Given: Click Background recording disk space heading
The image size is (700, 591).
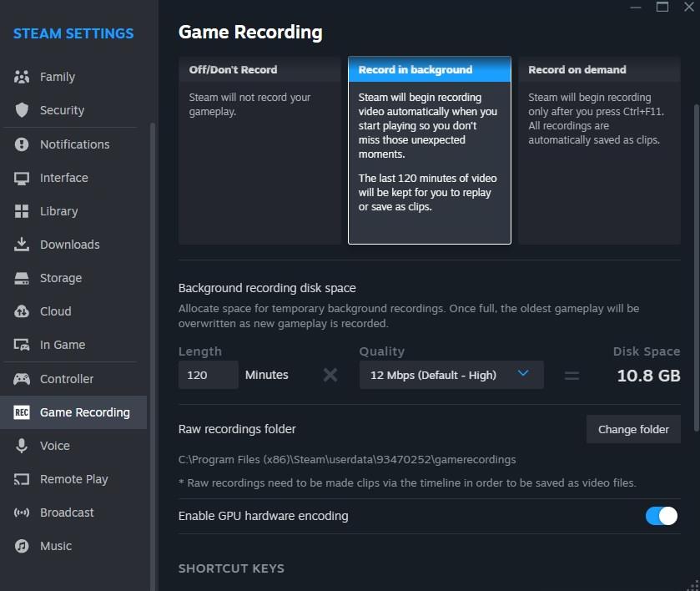Looking at the screenshot, I should [x=267, y=288].
